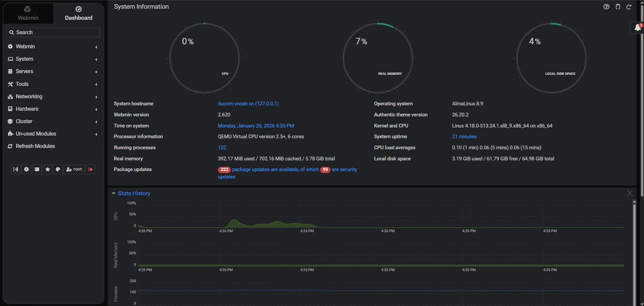Open the 132 running processes link

coord(222,148)
